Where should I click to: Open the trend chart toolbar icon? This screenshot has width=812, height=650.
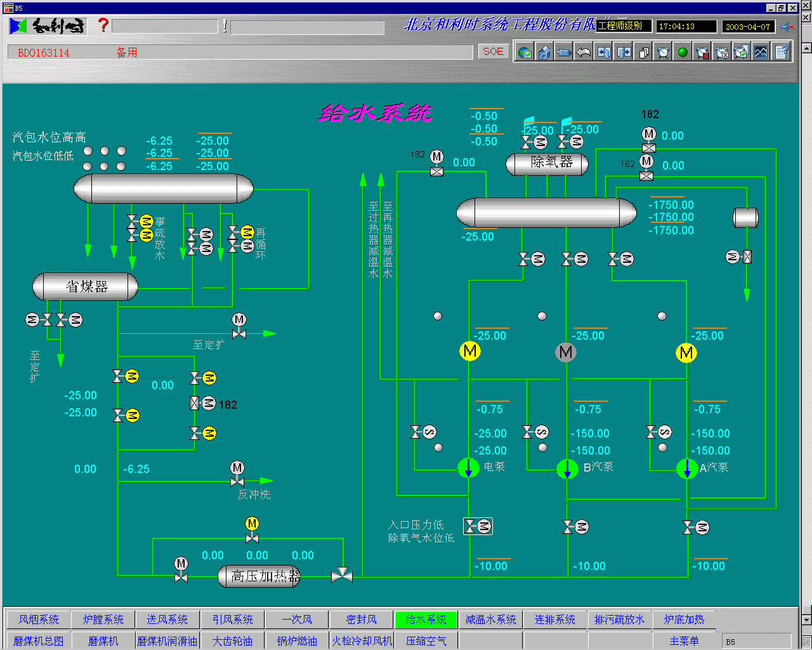761,53
